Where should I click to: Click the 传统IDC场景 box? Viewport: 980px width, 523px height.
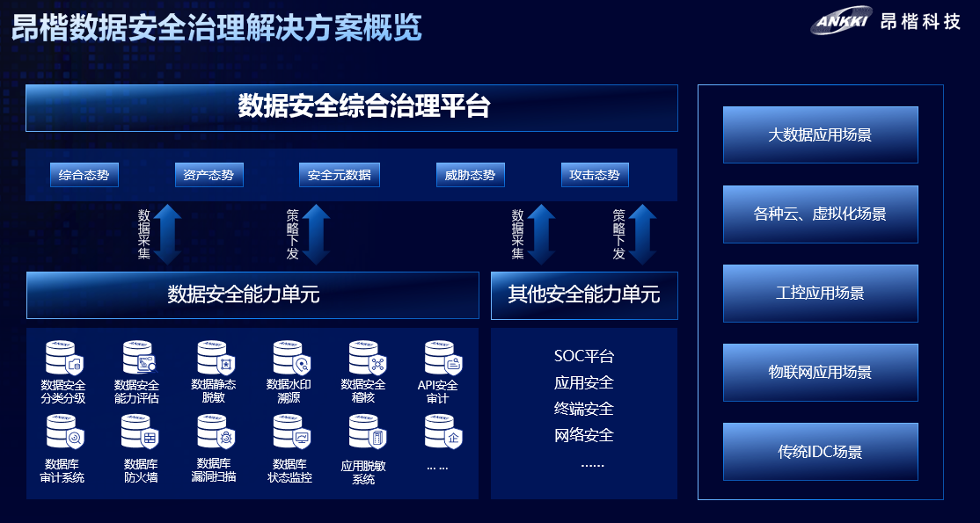(x=820, y=451)
